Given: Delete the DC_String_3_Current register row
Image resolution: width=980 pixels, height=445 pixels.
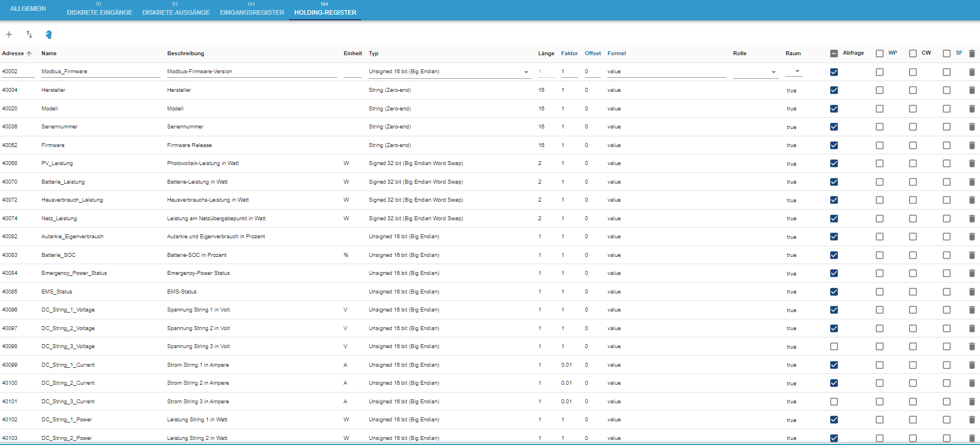Looking at the screenshot, I should tap(972, 402).
